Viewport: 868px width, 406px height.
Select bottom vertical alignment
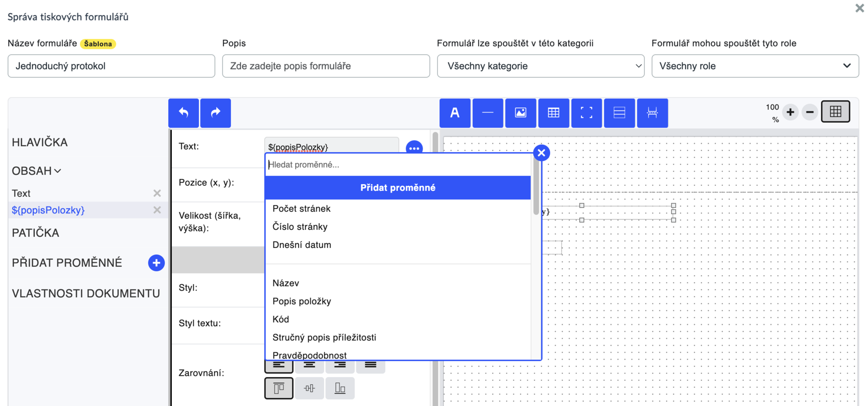coord(340,388)
